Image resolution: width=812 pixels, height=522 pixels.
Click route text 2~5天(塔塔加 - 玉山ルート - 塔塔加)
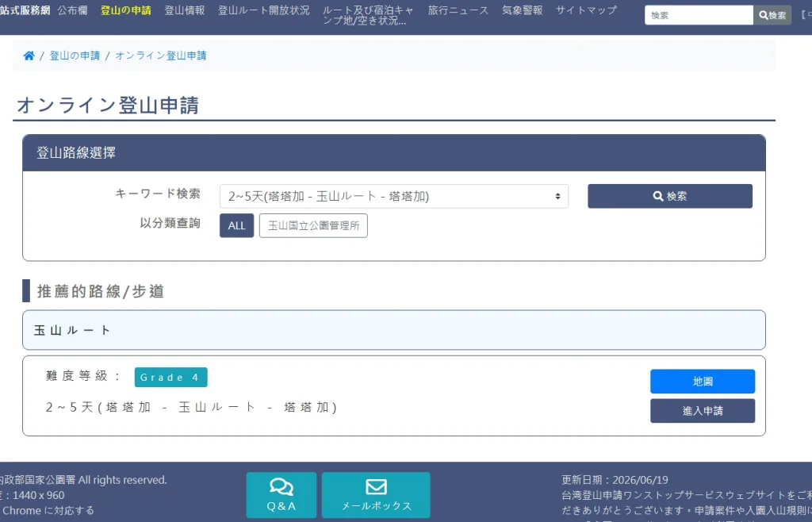[x=191, y=407]
